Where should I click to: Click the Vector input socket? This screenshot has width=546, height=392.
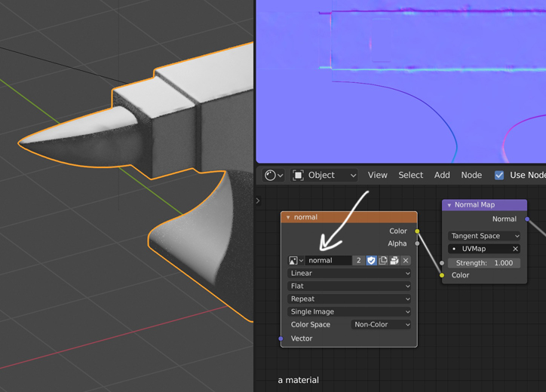(x=281, y=338)
